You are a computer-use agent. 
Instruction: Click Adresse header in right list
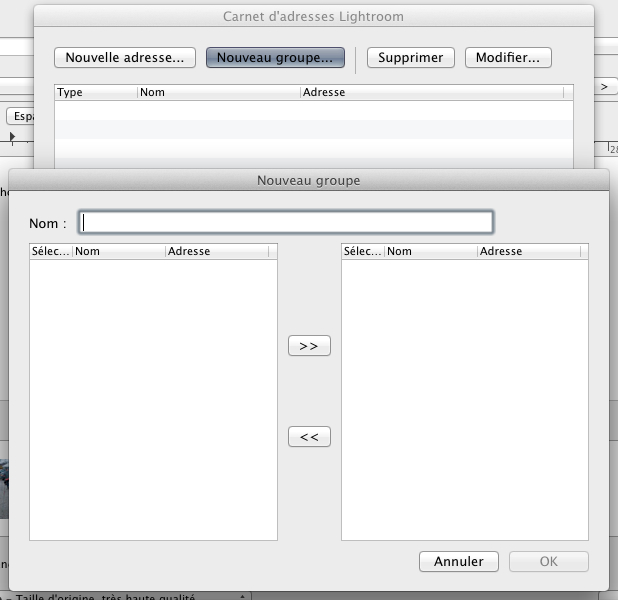tap(529, 251)
